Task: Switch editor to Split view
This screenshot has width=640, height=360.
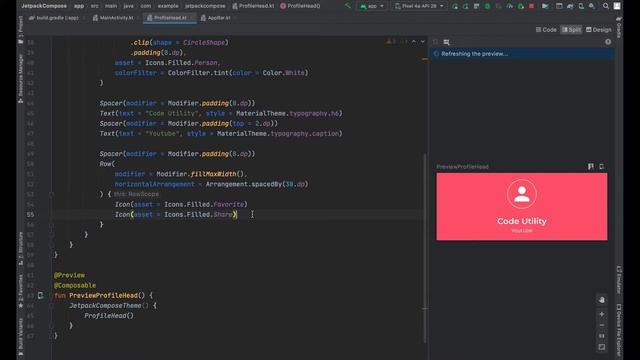Action: tap(571, 29)
